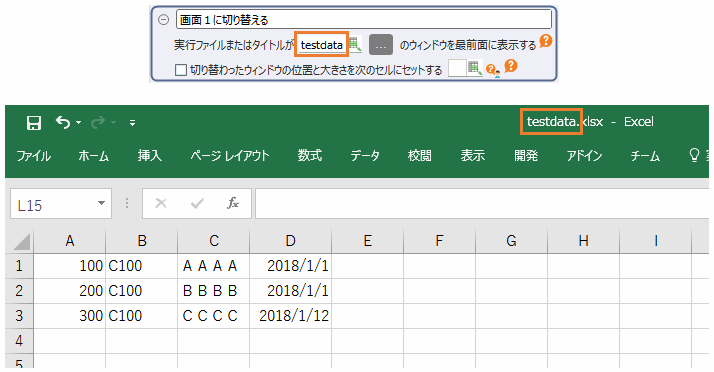
Task: Switch to the 挿入 ribbon tab
Action: coord(150,156)
